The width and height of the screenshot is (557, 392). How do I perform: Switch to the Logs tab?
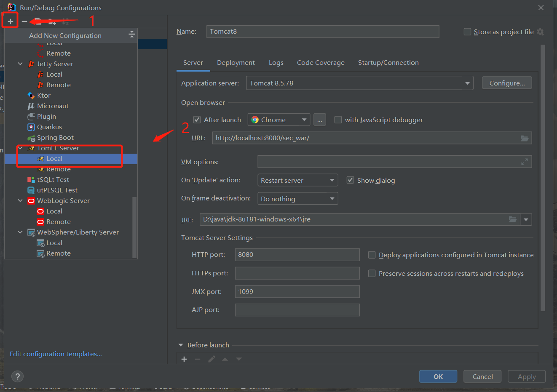click(276, 62)
